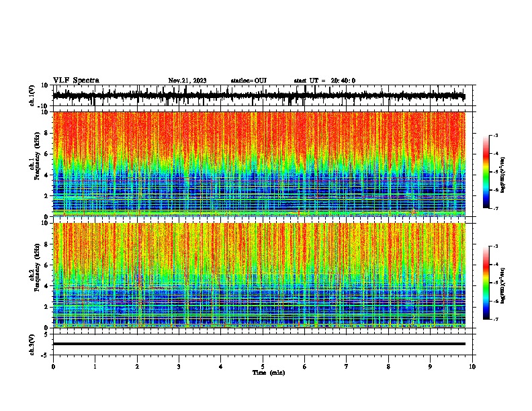
Task: Click the "6" tick on ch.2 frequency axis
Action: [x=46, y=265]
